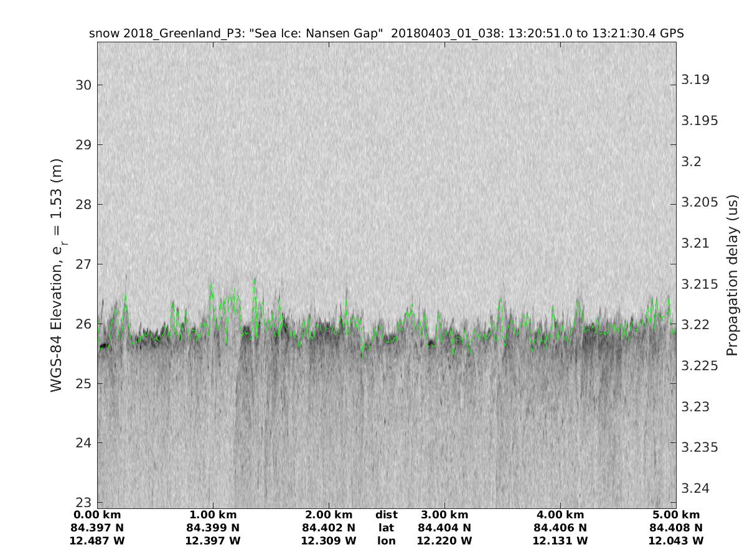Click the 12.220 W longitude label
This screenshot has width=747, height=560.
444,541
